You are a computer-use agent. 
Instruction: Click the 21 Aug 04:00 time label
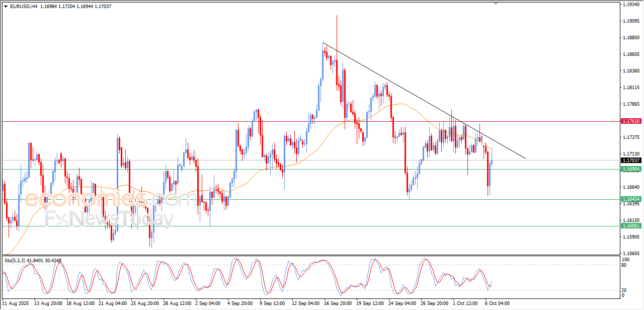[x=113, y=303]
